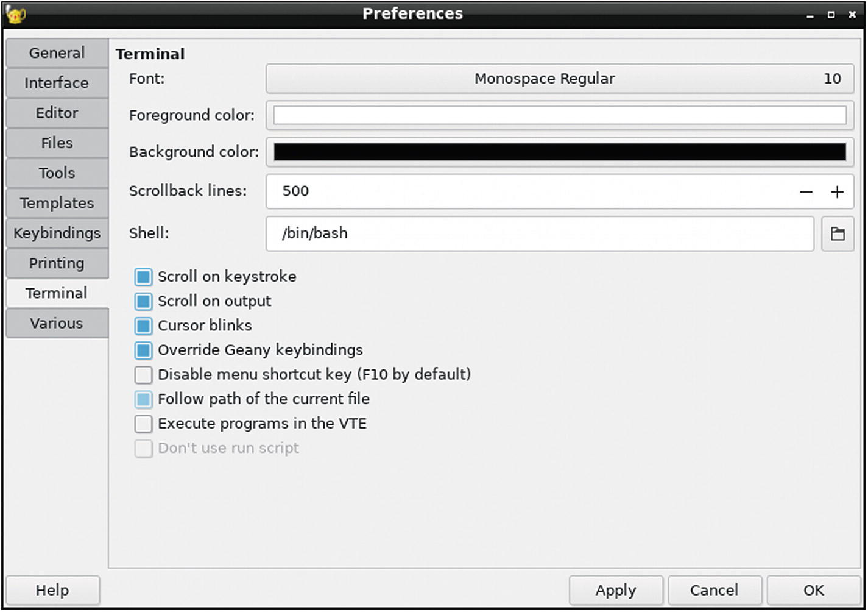Switch to the Keybindings tab
The width and height of the screenshot is (868, 612).
tap(57, 233)
